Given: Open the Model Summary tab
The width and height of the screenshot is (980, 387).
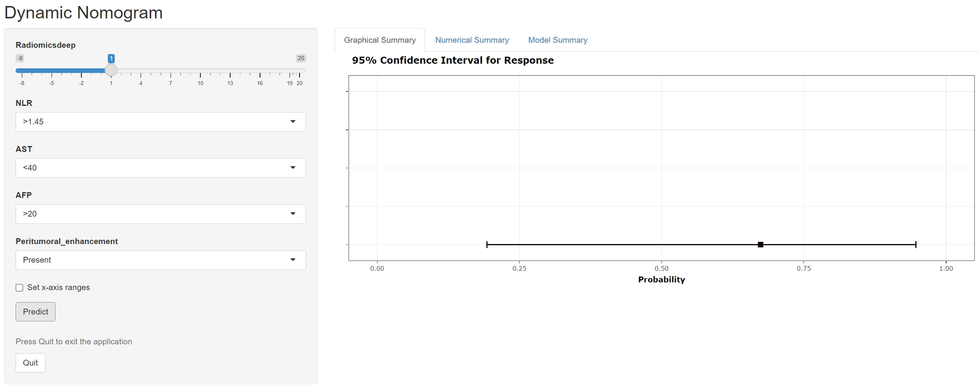Looking at the screenshot, I should (x=557, y=40).
